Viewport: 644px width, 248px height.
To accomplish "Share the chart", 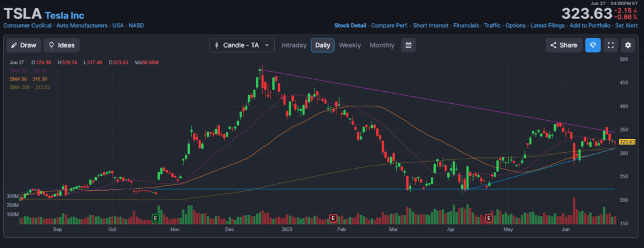I will pyautogui.click(x=564, y=45).
